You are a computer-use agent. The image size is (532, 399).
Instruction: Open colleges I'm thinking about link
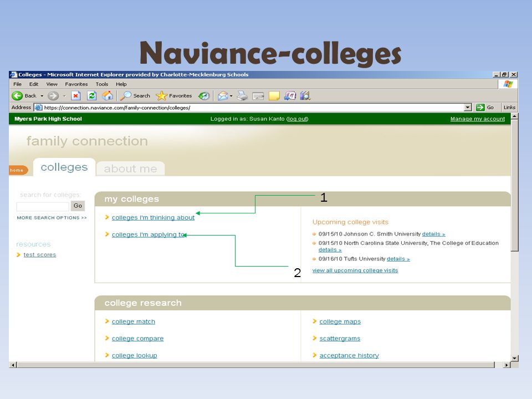pyautogui.click(x=153, y=217)
